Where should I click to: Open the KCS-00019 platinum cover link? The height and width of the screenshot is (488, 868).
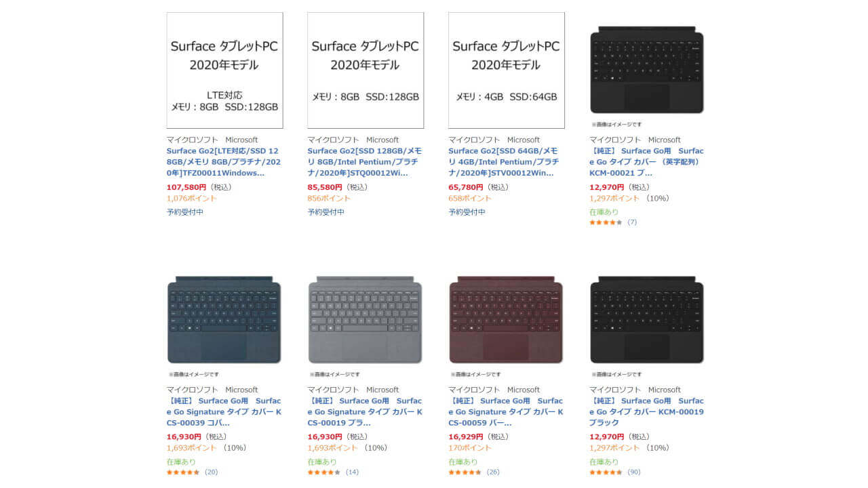[x=364, y=412]
